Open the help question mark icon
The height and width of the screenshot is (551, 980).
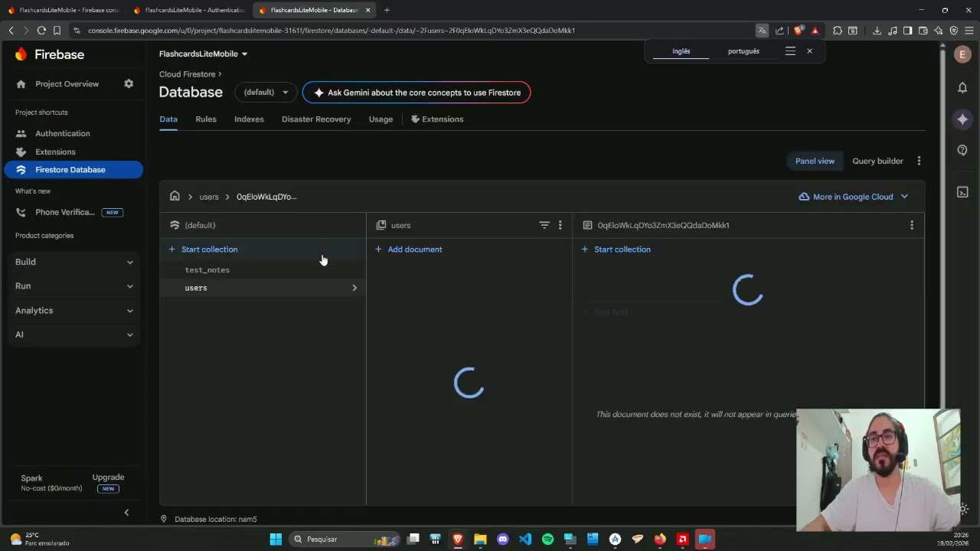point(962,150)
